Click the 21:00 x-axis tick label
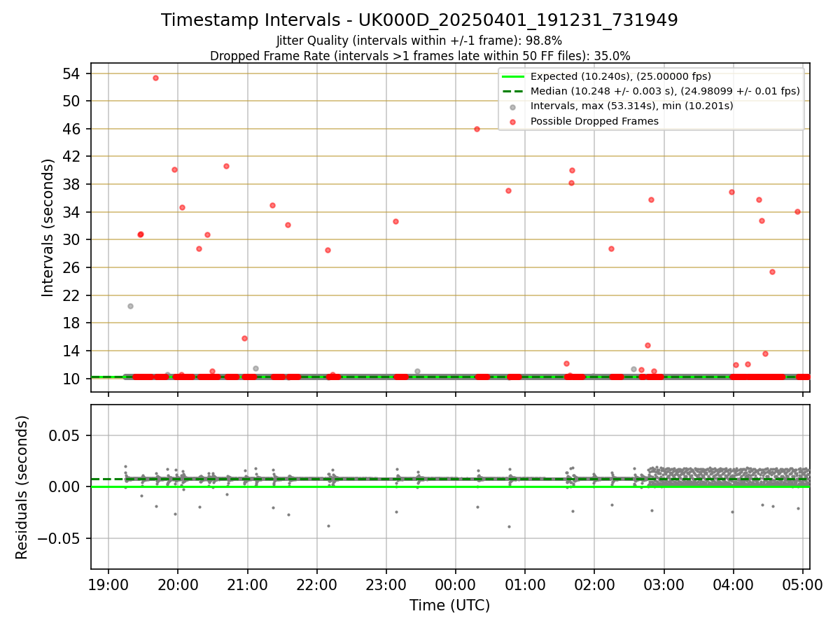Screen dimensions: 840x630 tap(247, 584)
